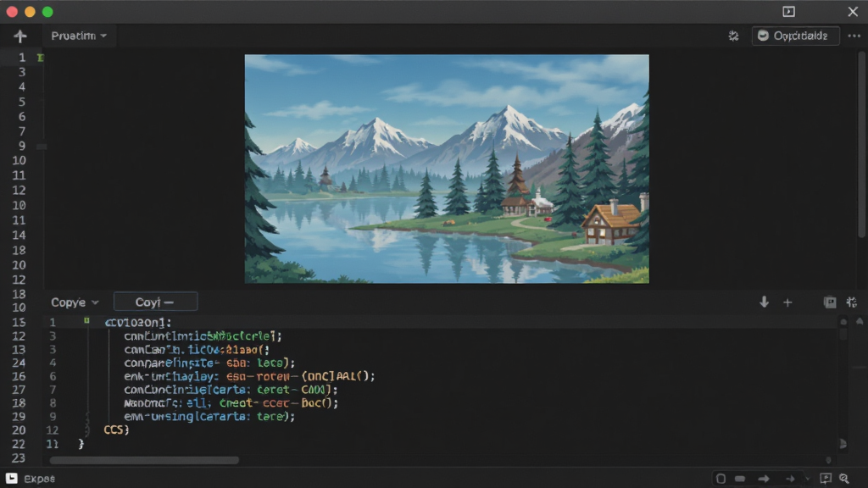
Task: Click the Expas status bar icon
Action: tap(12, 479)
